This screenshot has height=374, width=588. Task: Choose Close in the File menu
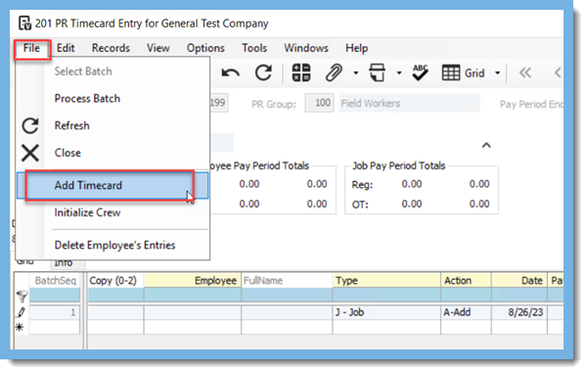point(113,153)
